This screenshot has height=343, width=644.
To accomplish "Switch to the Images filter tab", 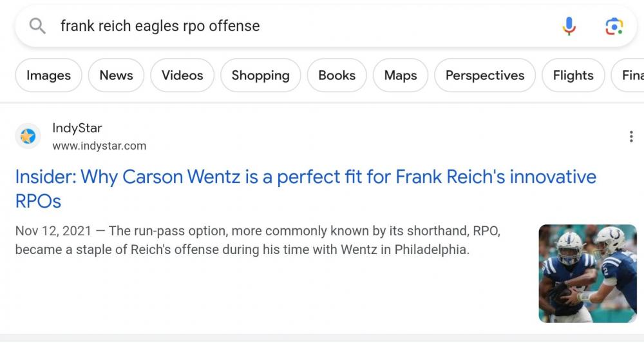I will [x=48, y=75].
